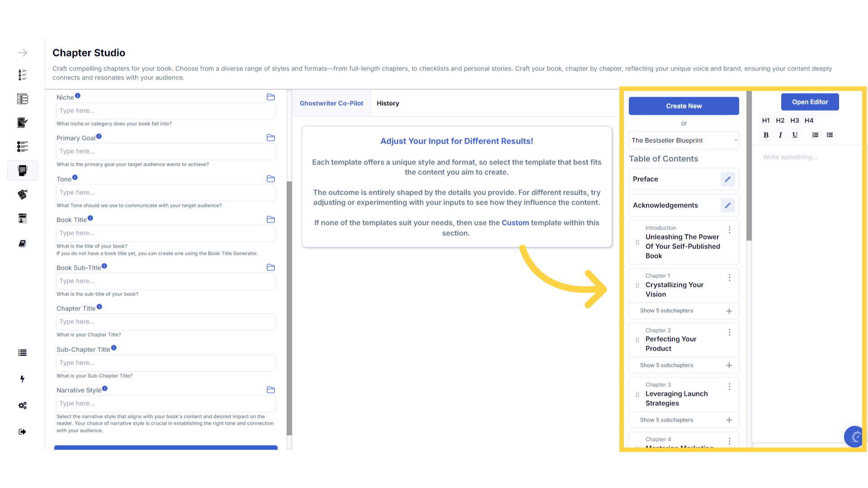Screen dimensions: 868x488
Task: Insert numbered list in the editor
Action: pos(815,135)
